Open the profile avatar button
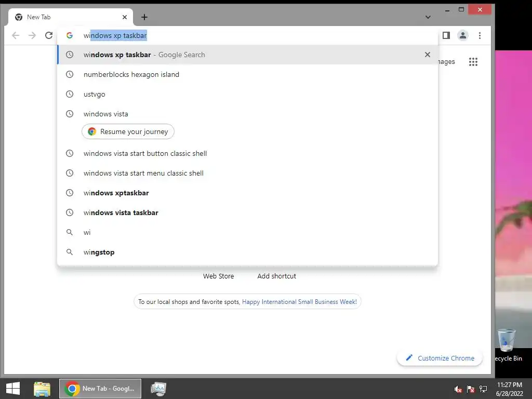The image size is (532, 399). click(x=463, y=35)
